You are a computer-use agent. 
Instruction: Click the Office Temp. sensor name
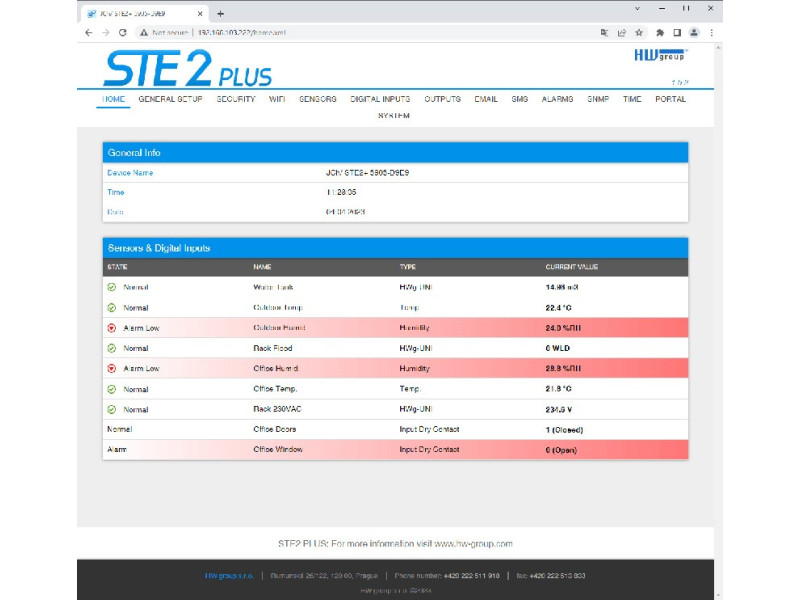click(276, 389)
